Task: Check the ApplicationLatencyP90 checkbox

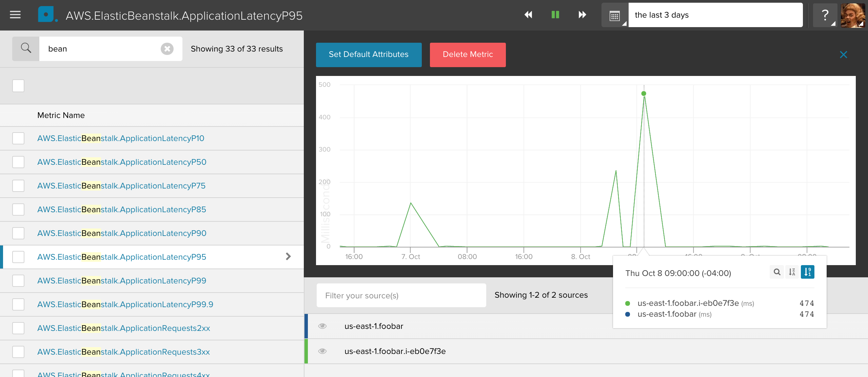Action: (18, 233)
